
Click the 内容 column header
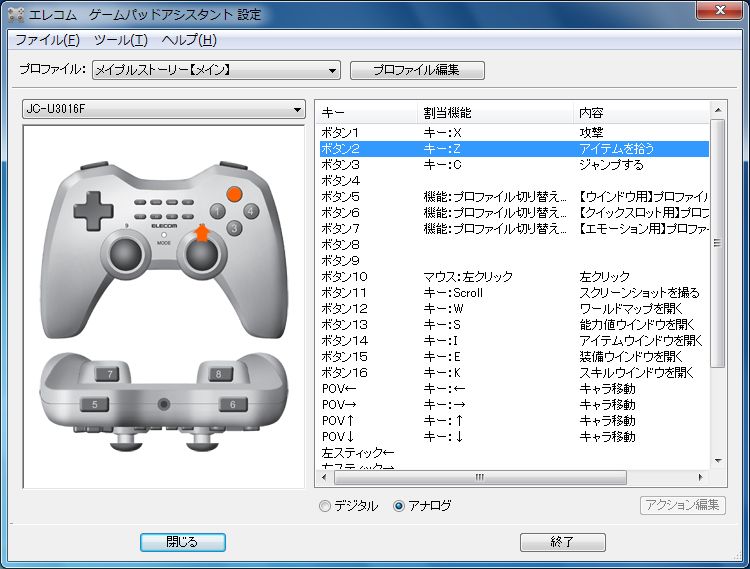[x=641, y=113]
